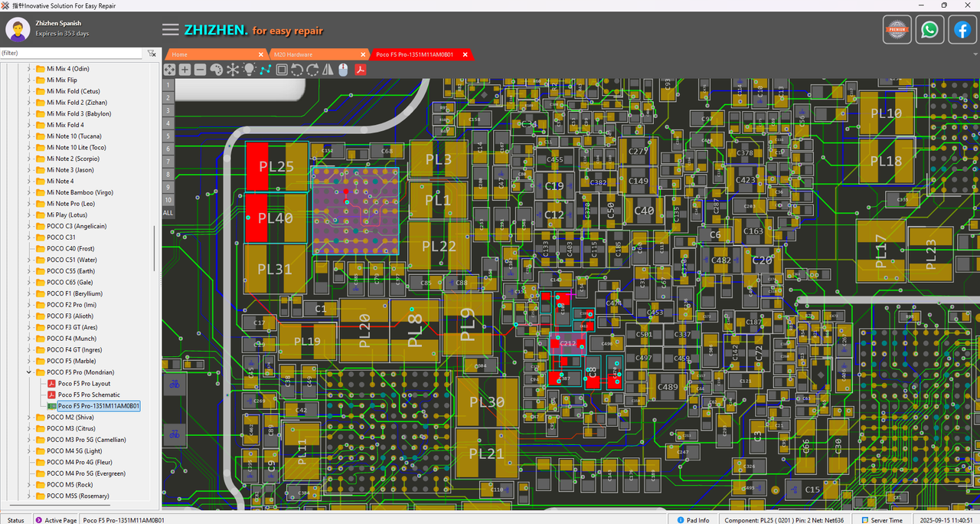
Task: Clear the filter with the funnel icon
Action: [152, 54]
